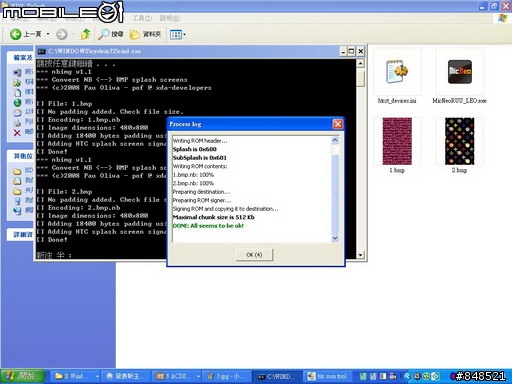512x384 pixels.
Task: Click "Writing ROM header..." log line
Action: point(200,141)
